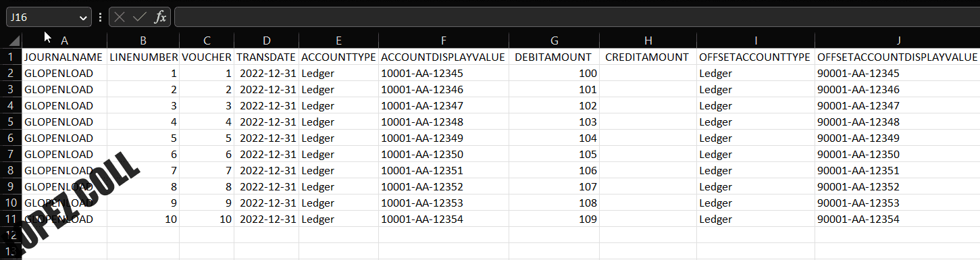Click Ledger account type in row 4
The image size is (980, 260).
click(x=338, y=105)
